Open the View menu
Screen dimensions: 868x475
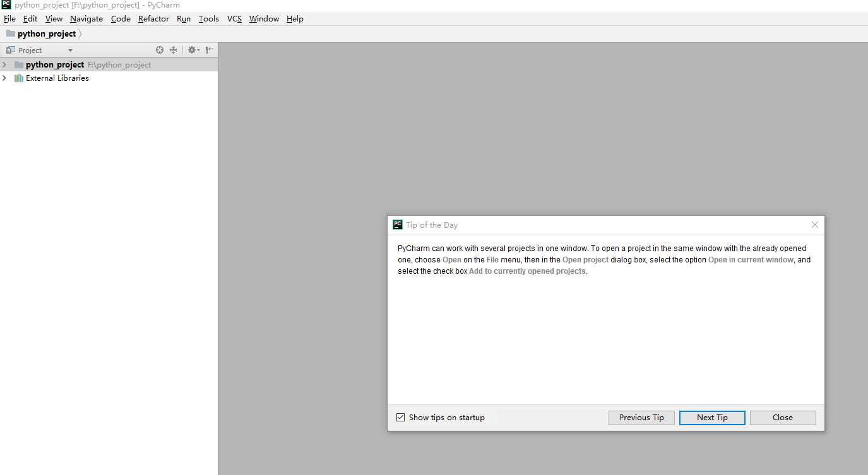[54, 19]
